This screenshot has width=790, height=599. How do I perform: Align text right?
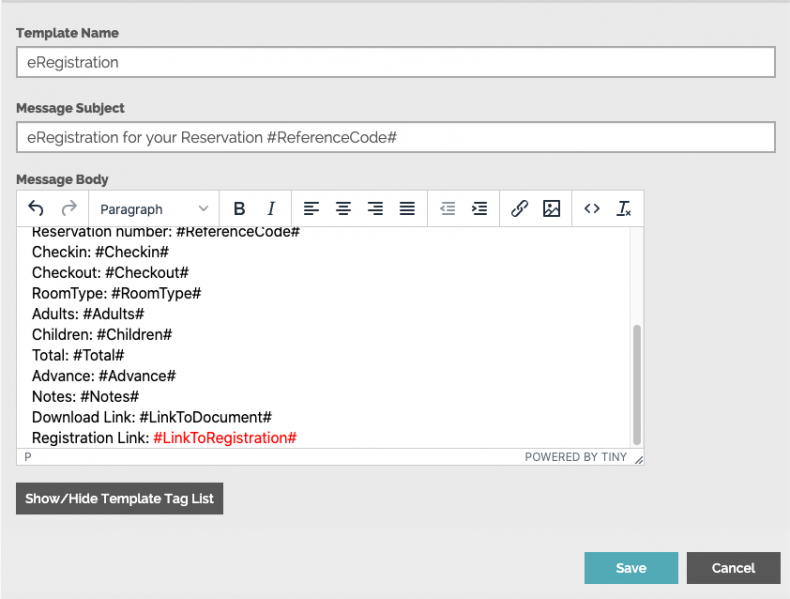375,209
